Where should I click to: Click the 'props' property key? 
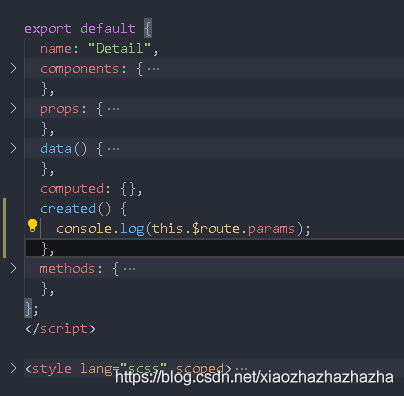point(59,109)
